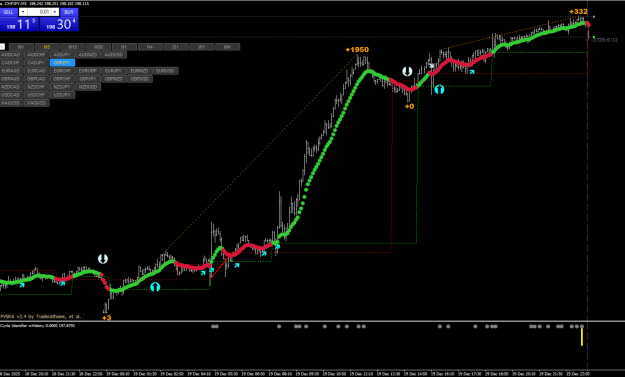This screenshot has width=625, height=377.
Task: Switch to the H1 timeframe
Action: click(x=124, y=47)
